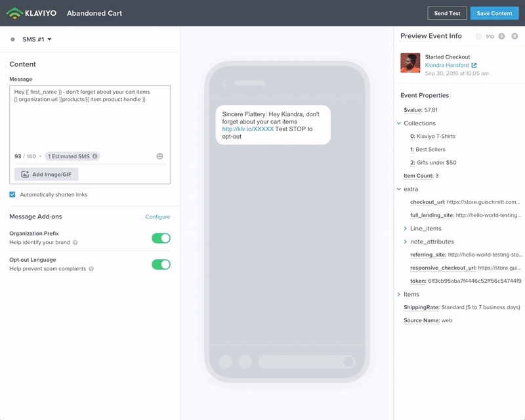Go to previous preview event arrow
Viewport: 525px width, 420px height.
(478, 36)
